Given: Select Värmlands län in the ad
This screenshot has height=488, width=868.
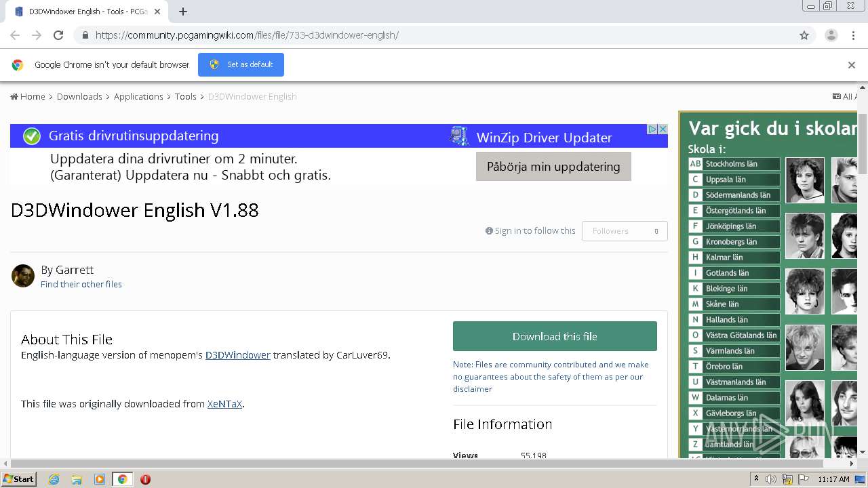Looking at the screenshot, I should coord(734,351).
